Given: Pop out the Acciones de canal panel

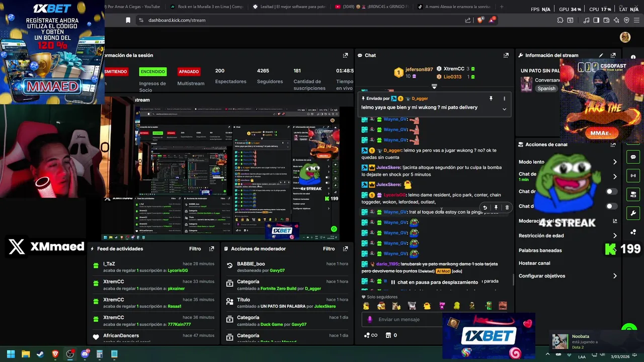Looking at the screenshot, I should tap(613, 144).
